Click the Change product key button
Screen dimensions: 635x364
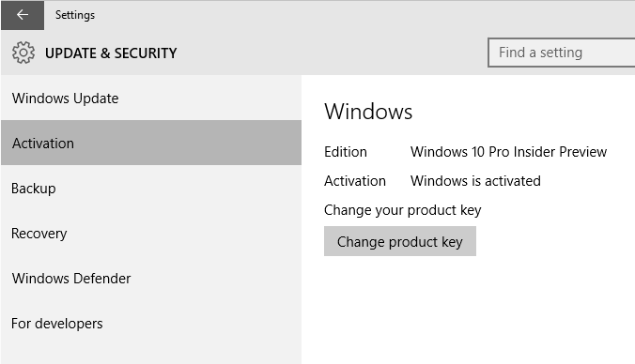pos(400,241)
